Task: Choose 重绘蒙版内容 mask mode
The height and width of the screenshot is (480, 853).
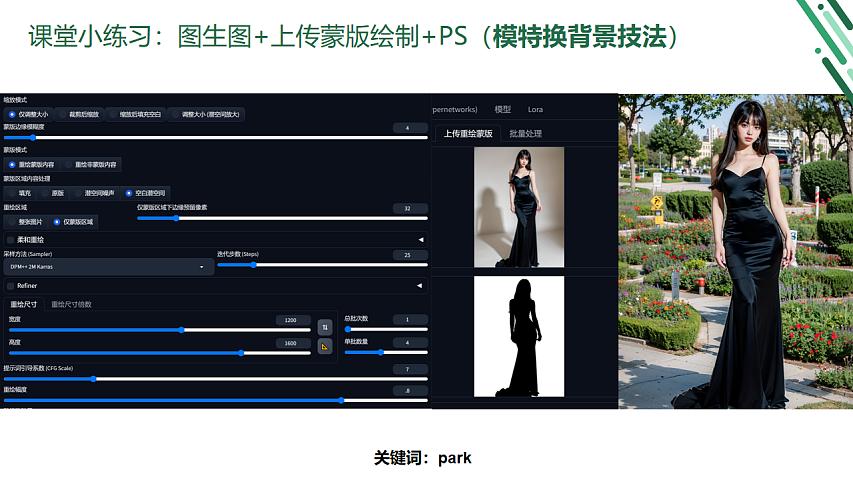Action: click(32, 164)
